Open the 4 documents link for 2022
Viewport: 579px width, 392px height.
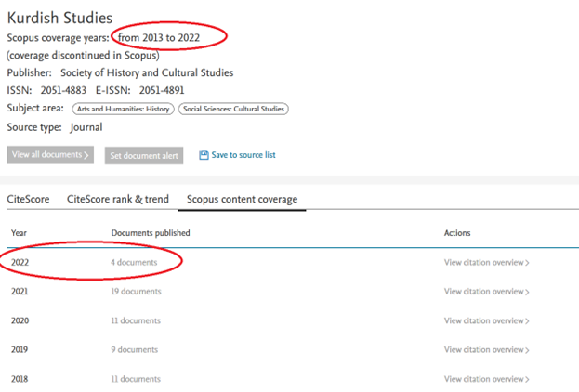[134, 263]
